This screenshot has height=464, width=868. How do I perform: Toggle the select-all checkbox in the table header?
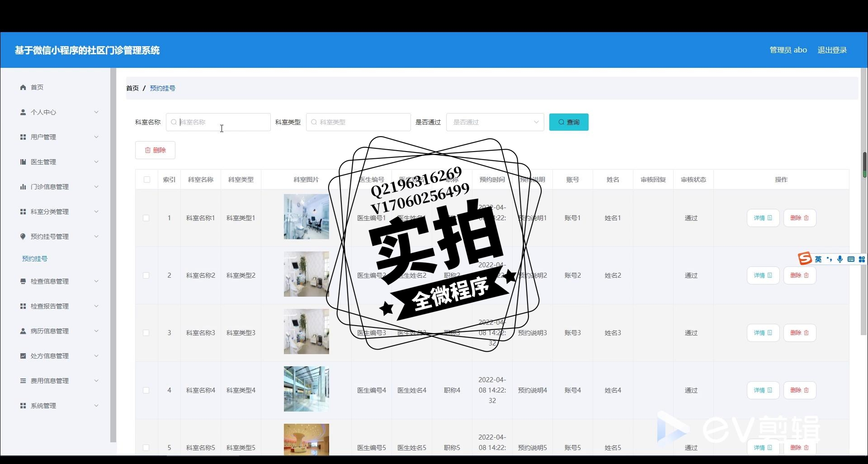click(147, 180)
